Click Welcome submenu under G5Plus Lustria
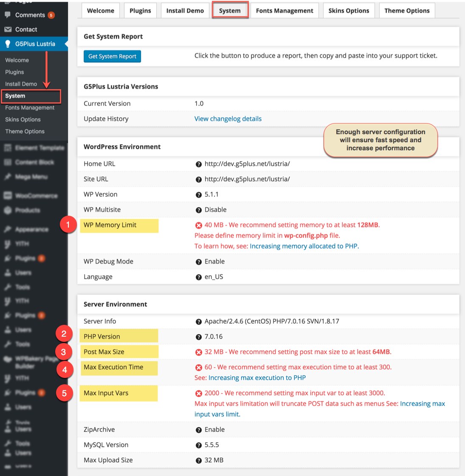The width and height of the screenshot is (465, 476). click(x=17, y=60)
